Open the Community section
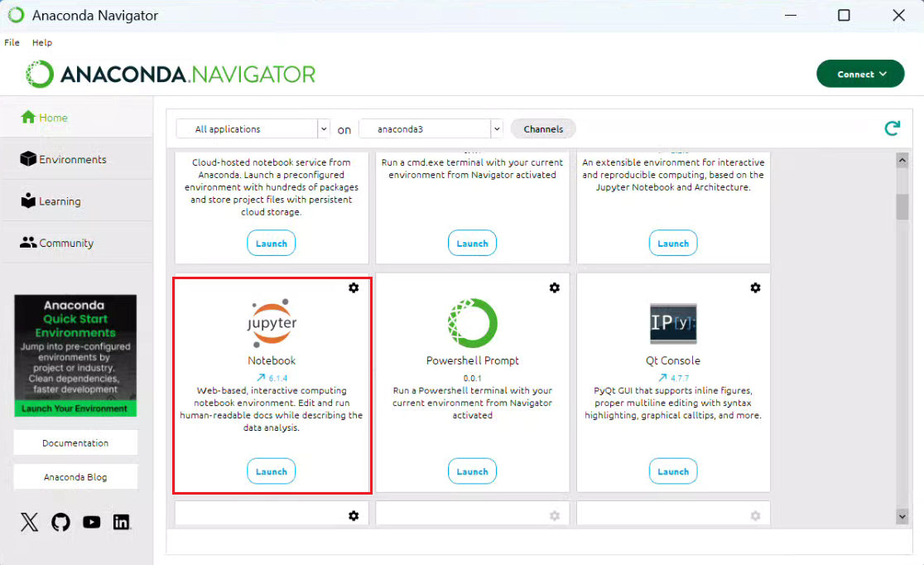 (x=77, y=243)
